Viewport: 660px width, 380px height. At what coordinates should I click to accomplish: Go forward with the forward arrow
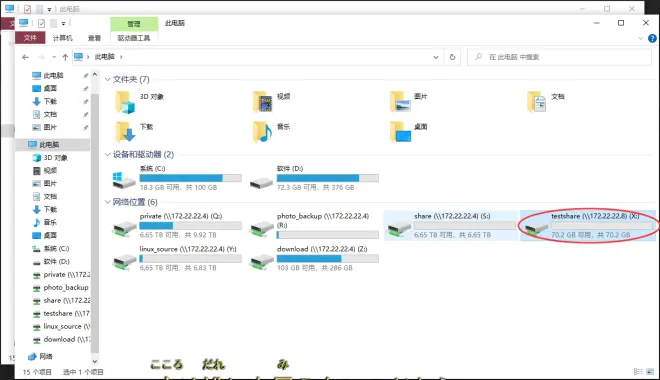(x=41, y=57)
